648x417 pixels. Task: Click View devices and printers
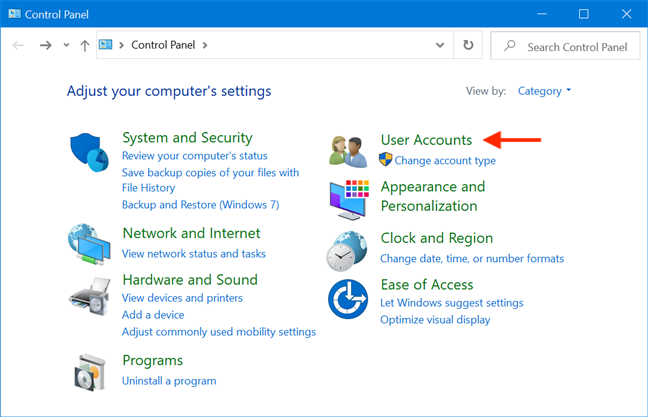(182, 298)
